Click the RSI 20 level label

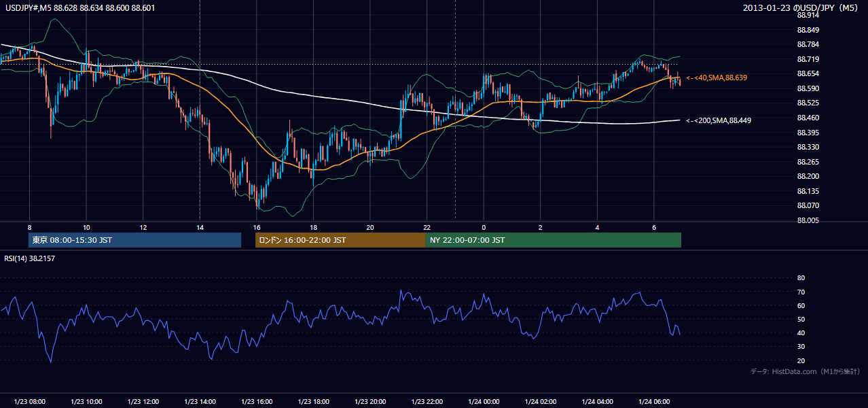[801, 360]
